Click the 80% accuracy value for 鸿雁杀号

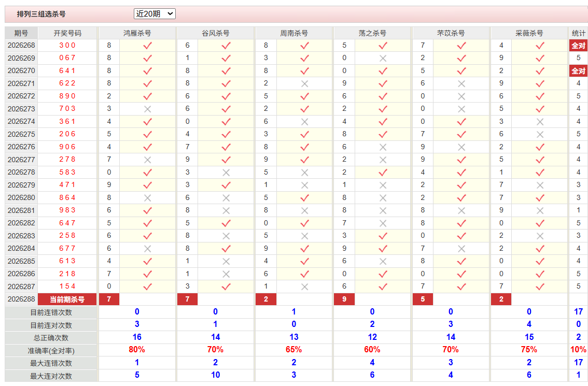pos(137,350)
